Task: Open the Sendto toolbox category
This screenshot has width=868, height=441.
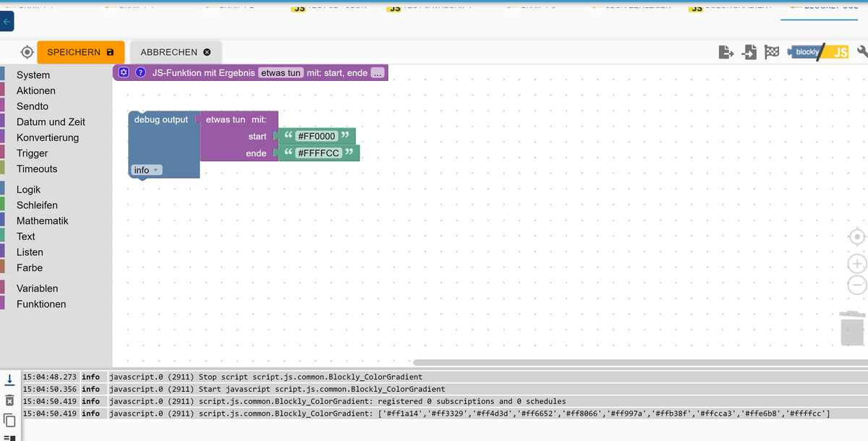Action: coord(56,106)
